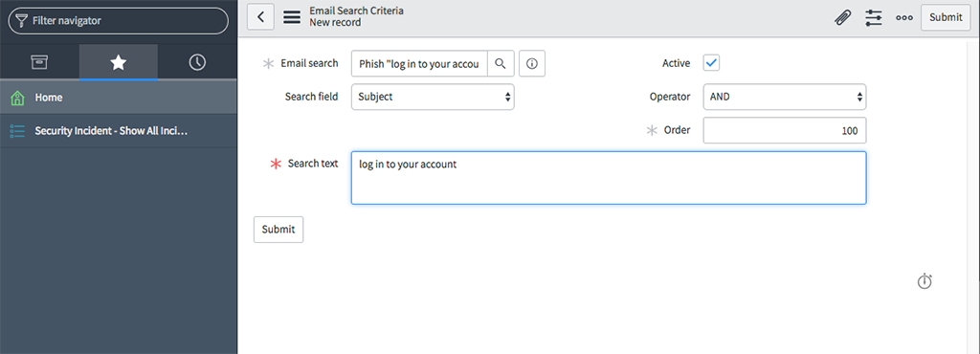Open Home in the navigator
Viewport: 980px width, 354px height.
pyautogui.click(x=118, y=98)
